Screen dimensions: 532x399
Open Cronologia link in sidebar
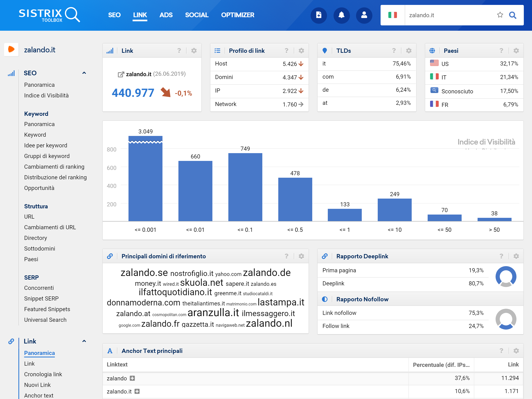click(43, 374)
